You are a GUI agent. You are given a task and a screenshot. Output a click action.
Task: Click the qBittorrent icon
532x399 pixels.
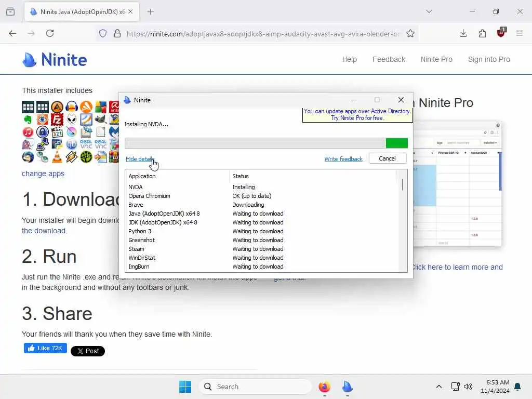pos(72,144)
